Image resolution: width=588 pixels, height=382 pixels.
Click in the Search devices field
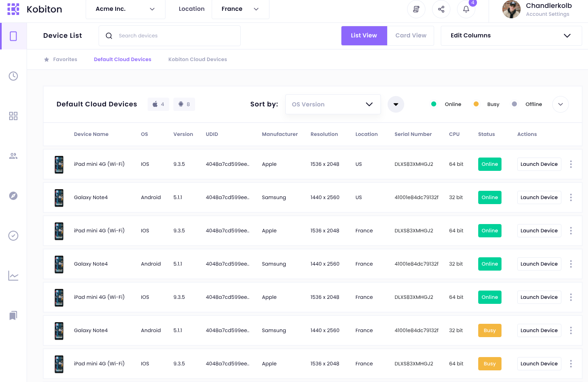tap(170, 36)
